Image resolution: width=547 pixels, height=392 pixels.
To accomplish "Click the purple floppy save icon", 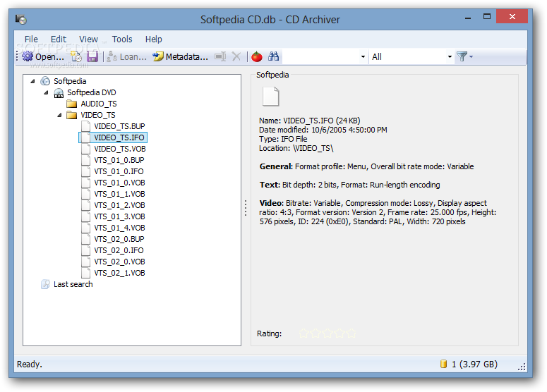I will 92,56.
